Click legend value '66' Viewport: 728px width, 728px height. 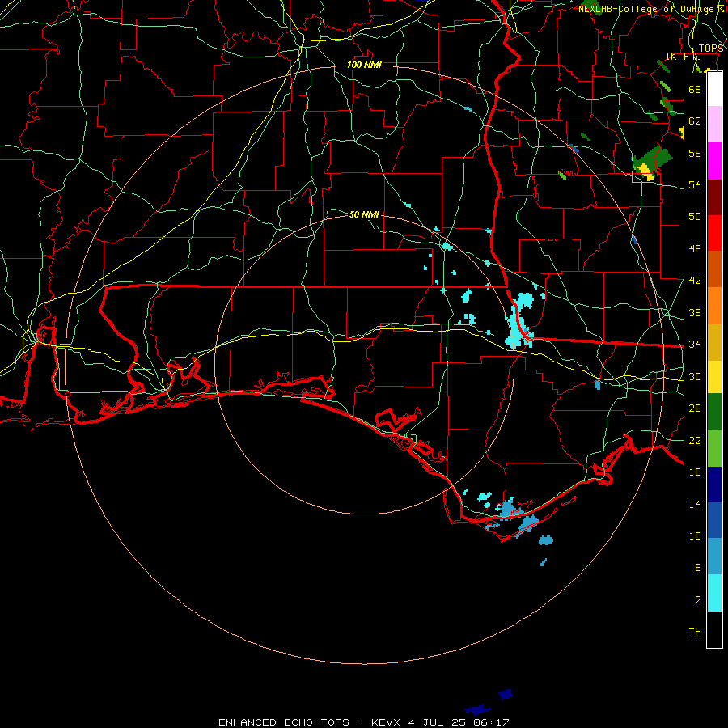pos(695,89)
